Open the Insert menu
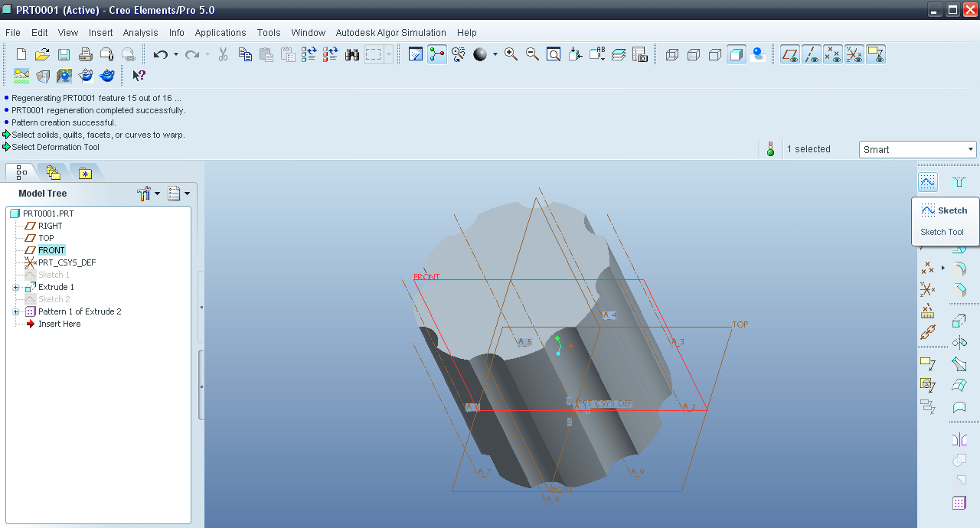The image size is (980, 528). (101, 33)
